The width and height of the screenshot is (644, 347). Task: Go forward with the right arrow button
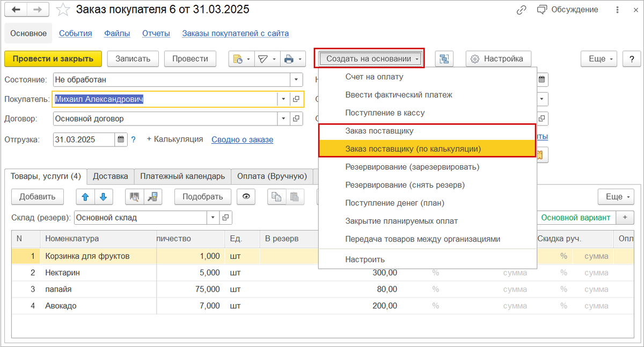click(38, 10)
